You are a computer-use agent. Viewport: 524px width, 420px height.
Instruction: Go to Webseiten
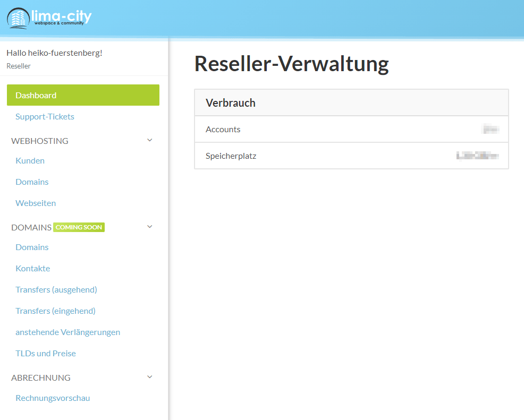point(36,203)
